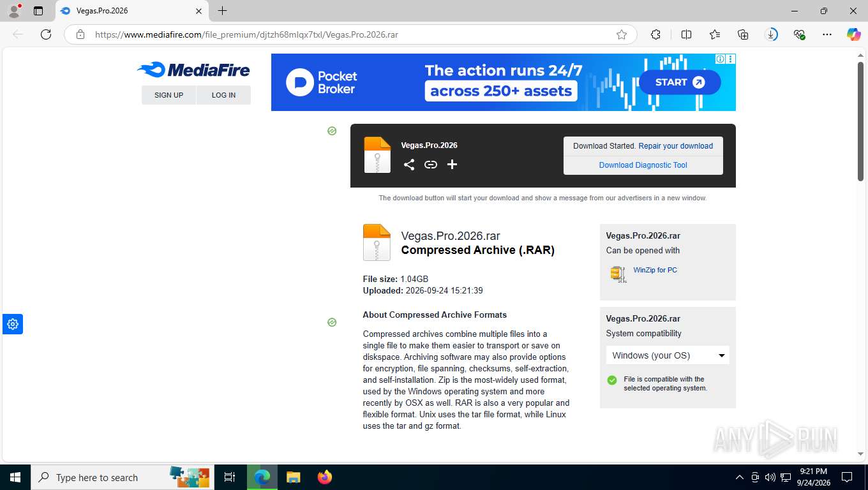Image resolution: width=868 pixels, height=490 pixels.
Task: Show hidden system tray icons
Action: pos(740,477)
